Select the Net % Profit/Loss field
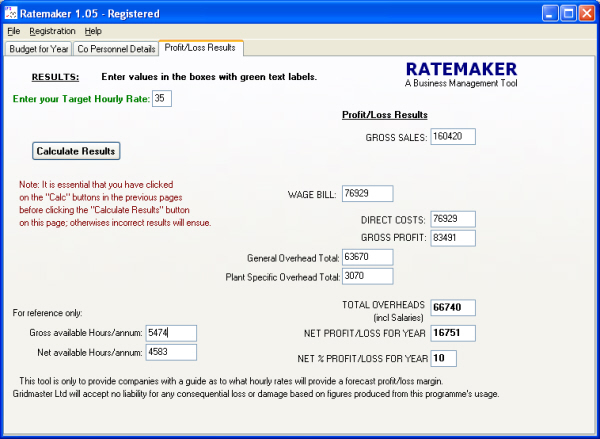This screenshot has width=600, height=439. click(444, 358)
